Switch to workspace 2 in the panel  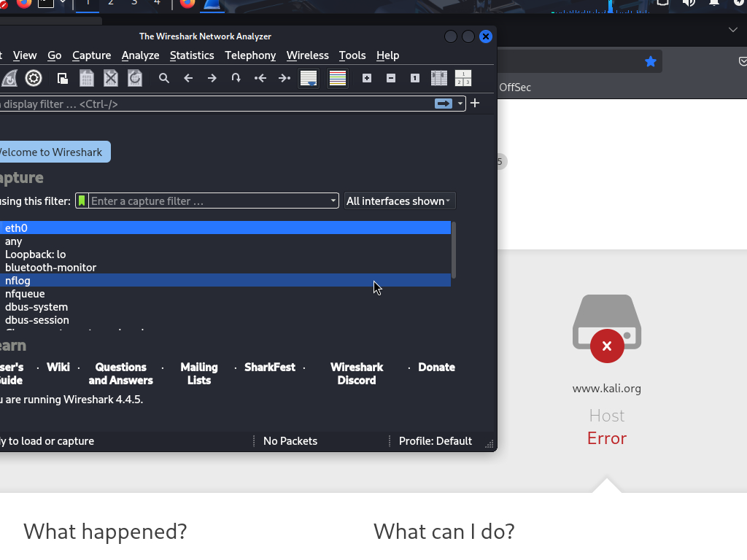click(x=111, y=3)
